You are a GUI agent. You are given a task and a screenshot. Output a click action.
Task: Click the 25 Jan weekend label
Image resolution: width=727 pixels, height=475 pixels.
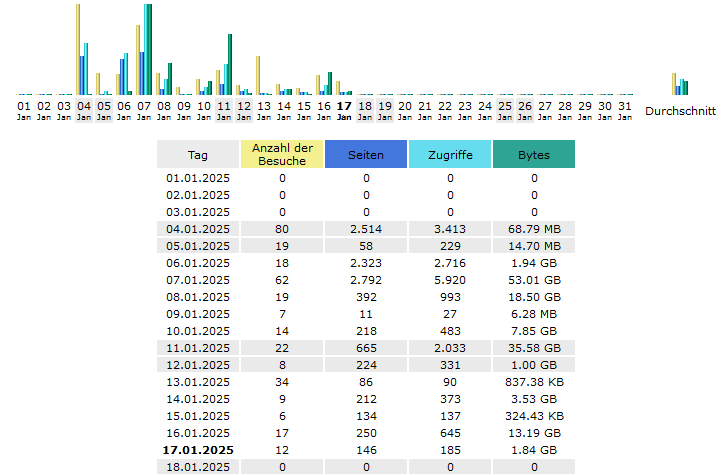tap(505, 110)
